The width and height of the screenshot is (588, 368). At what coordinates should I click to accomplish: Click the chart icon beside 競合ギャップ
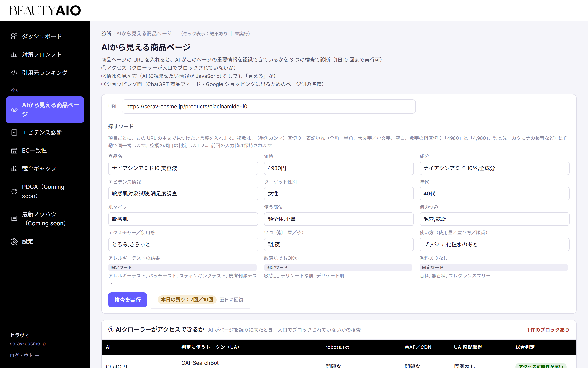click(x=14, y=169)
